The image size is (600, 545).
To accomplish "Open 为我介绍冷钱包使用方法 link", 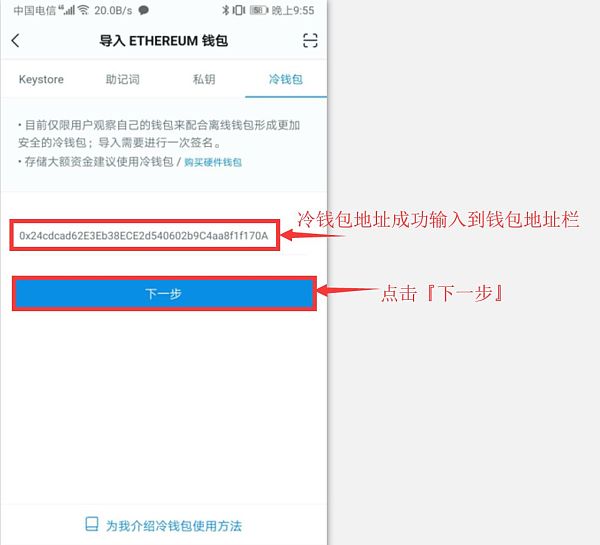I will click(174, 525).
